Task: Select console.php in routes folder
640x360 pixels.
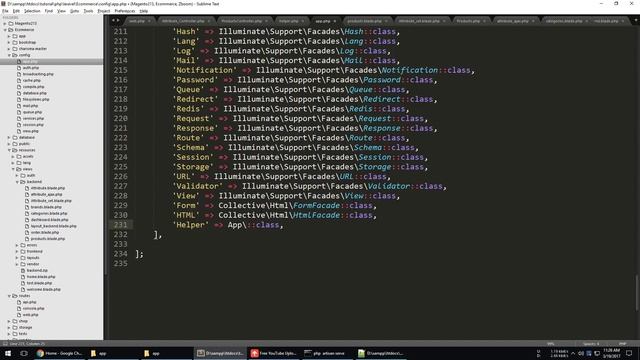Action: [33, 309]
